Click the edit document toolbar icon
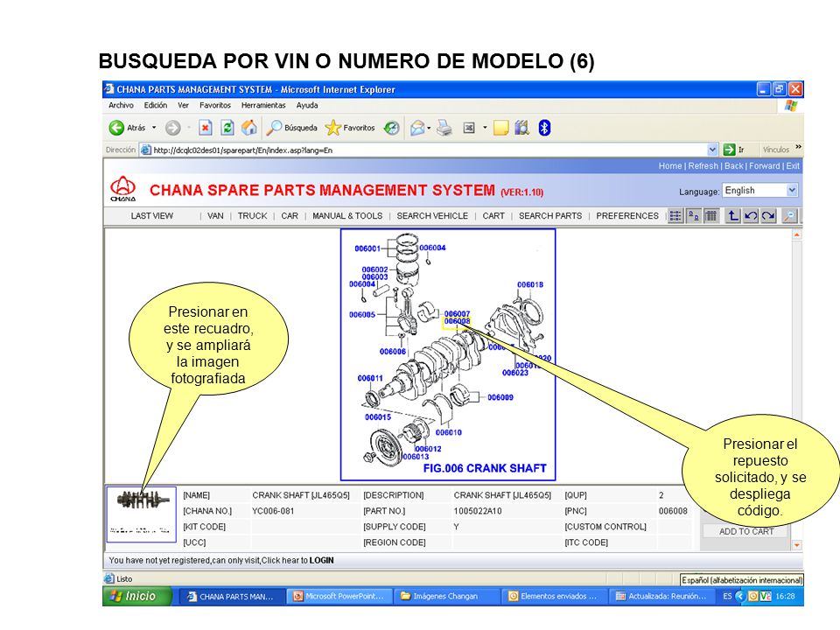The image size is (840, 630). pos(469,128)
